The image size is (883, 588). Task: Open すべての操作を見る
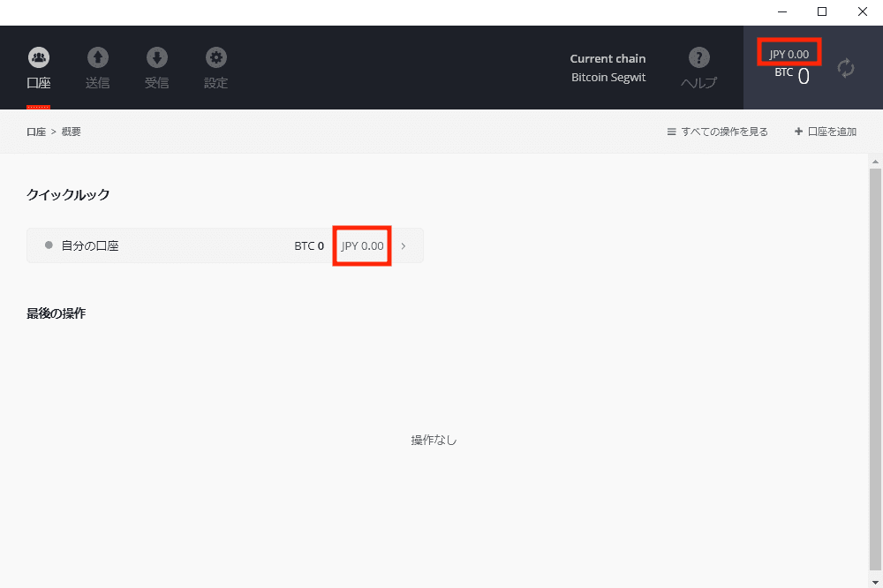pos(717,132)
